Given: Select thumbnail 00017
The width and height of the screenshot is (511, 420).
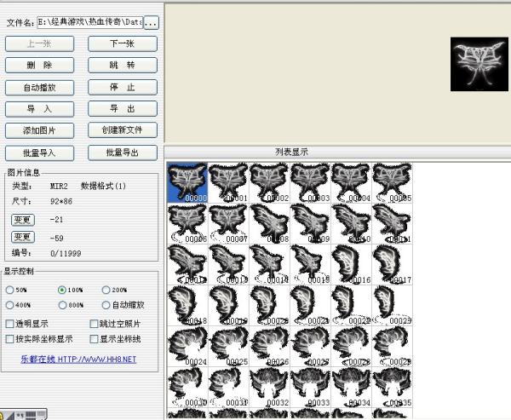Looking at the screenshot, I should pos(392,264).
